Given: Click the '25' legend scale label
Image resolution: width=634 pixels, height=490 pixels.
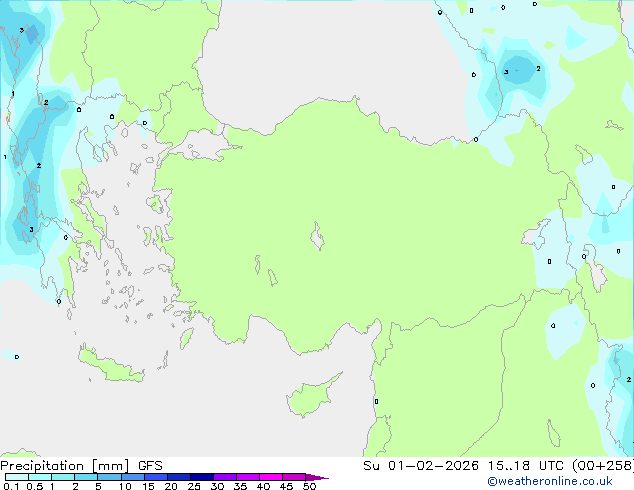Looking at the screenshot, I should (194, 486).
